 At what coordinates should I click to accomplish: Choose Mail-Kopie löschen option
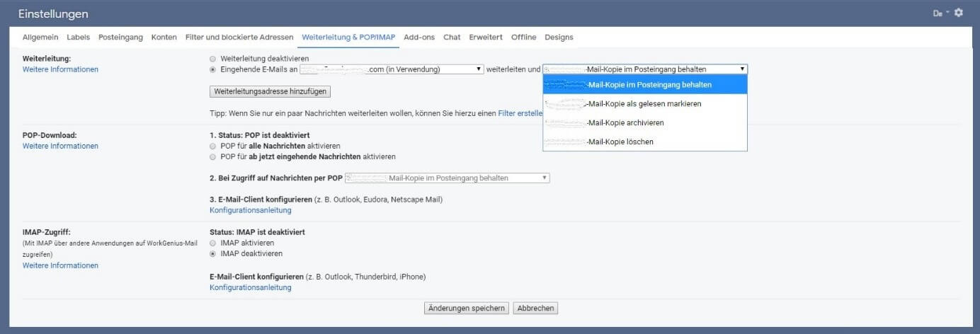pos(645,142)
